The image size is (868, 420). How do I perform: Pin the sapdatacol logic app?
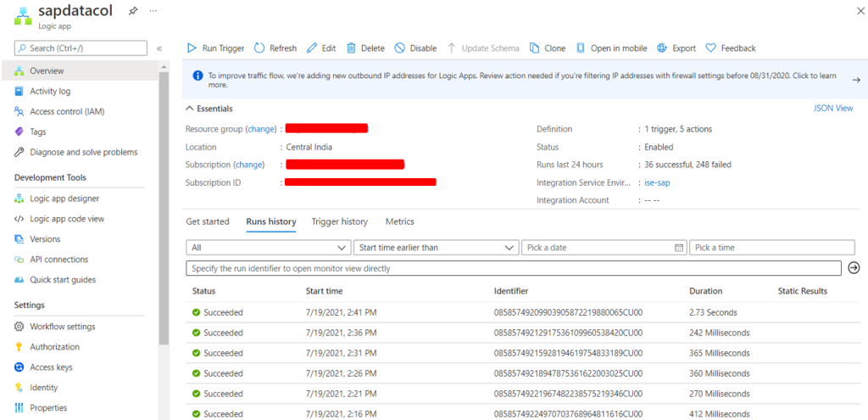(x=133, y=11)
